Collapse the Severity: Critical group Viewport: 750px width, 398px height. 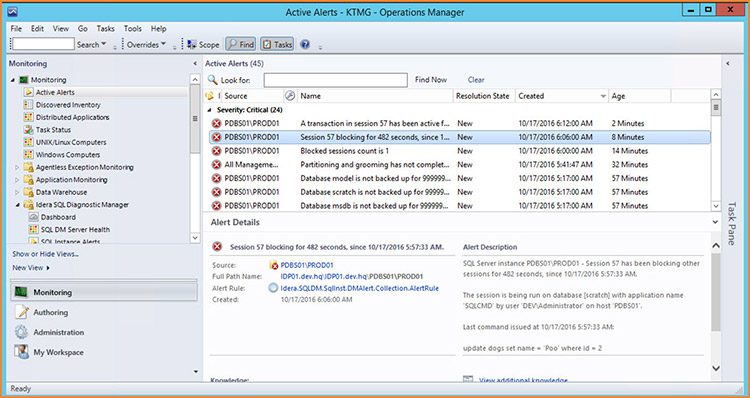[x=209, y=110]
